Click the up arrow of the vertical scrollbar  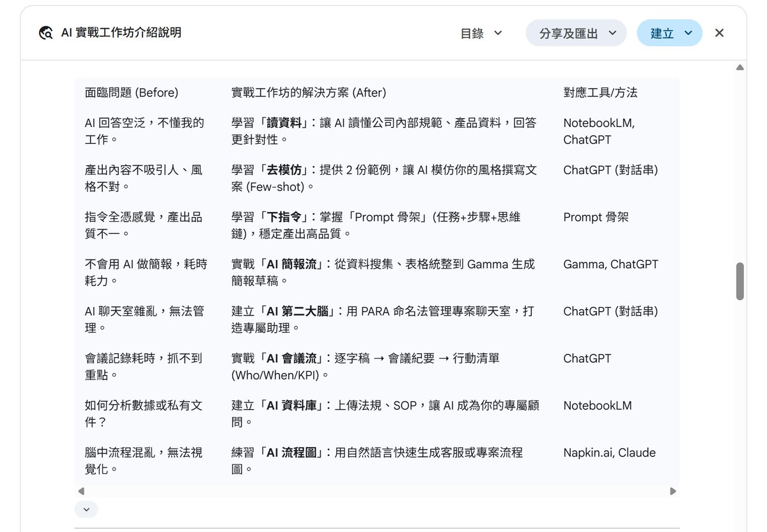(x=740, y=68)
